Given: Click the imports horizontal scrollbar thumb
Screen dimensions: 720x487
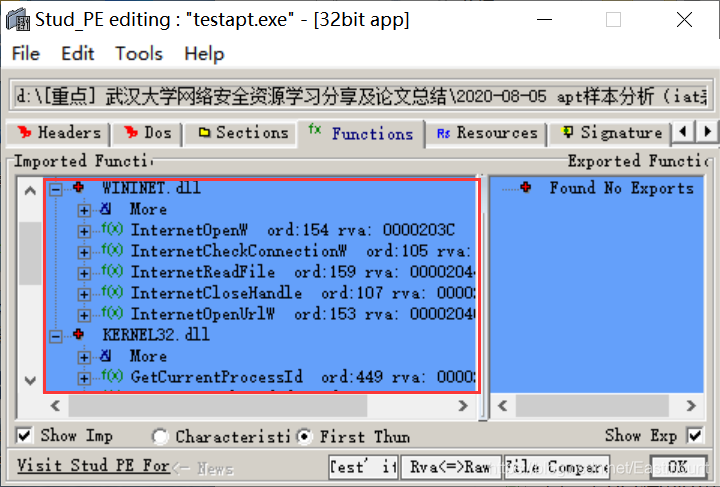Looking at the screenshot, I should [218, 406].
